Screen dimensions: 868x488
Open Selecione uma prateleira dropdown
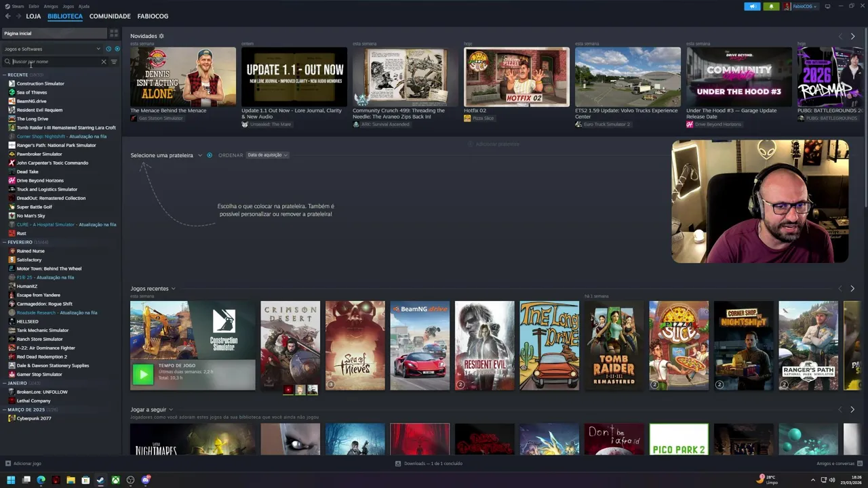click(166, 155)
